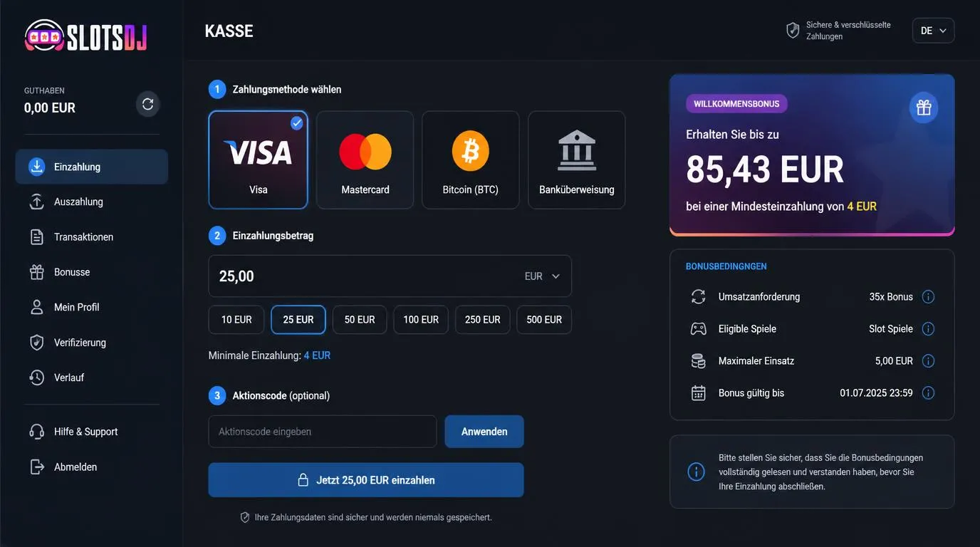Select Visa as payment method
The width and height of the screenshot is (980, 547).
click(x=259, y=160)
